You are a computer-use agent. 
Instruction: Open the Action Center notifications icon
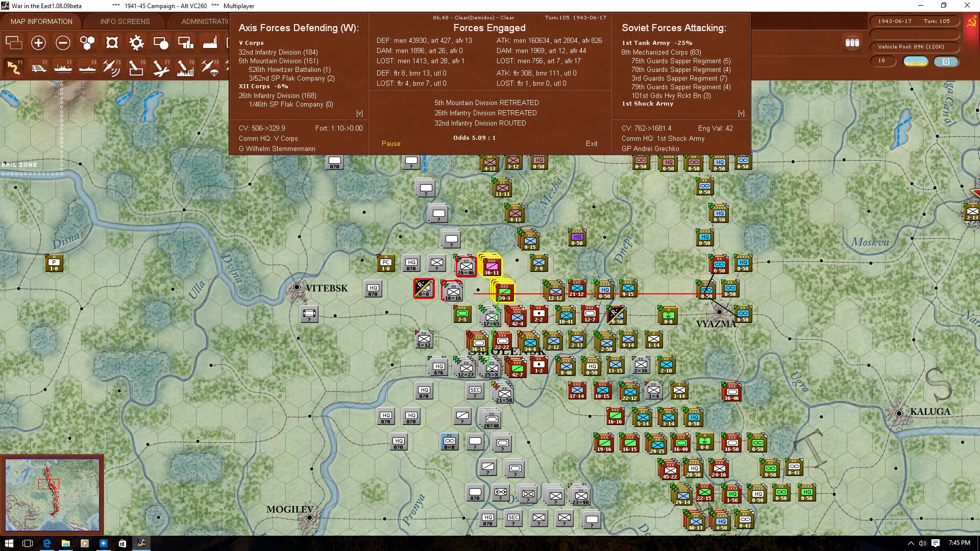click(x=936, y=543)
